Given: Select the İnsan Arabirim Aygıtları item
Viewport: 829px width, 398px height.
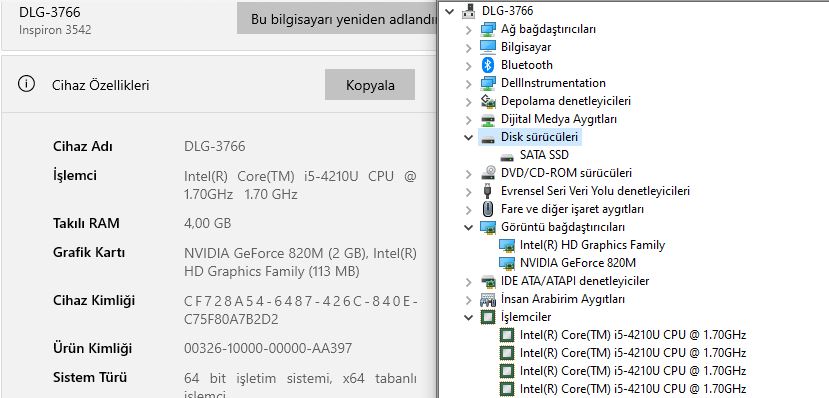Looking at the screenshot, I should pos(563,299).
